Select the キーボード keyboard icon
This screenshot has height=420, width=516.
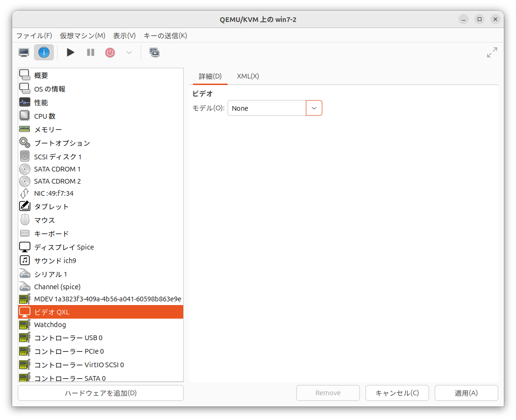[25, 233]
